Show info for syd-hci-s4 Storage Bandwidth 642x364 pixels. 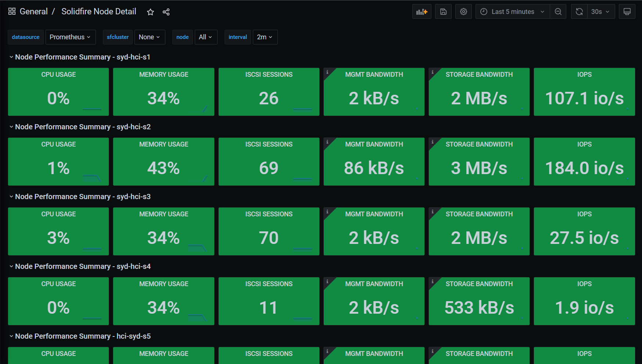[x=432, y=281]
